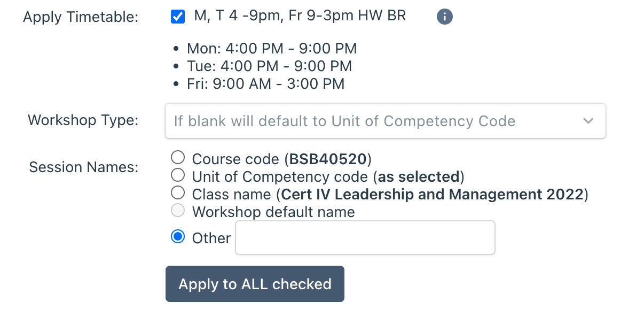
Task: Select the Other radio button
Action: (178, 236)
